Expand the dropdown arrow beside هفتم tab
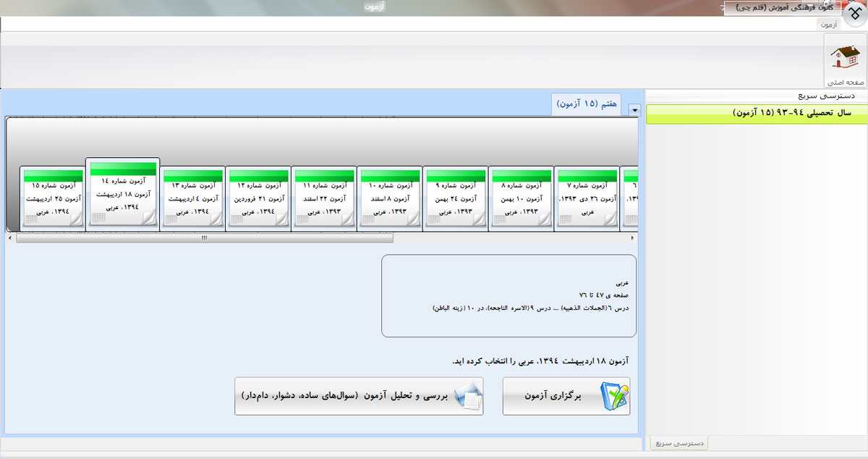This screenshot has height=459, width=868. pos(634,110)
